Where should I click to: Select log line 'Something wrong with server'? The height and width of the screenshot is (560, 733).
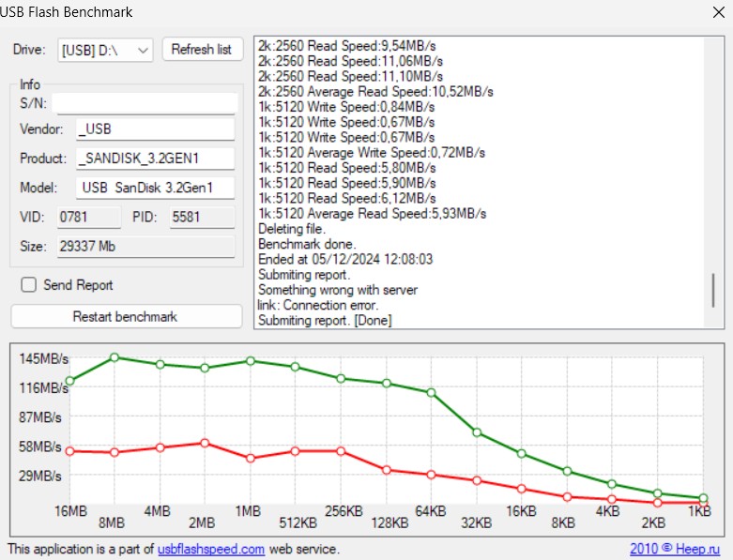[x=338, y=290]
